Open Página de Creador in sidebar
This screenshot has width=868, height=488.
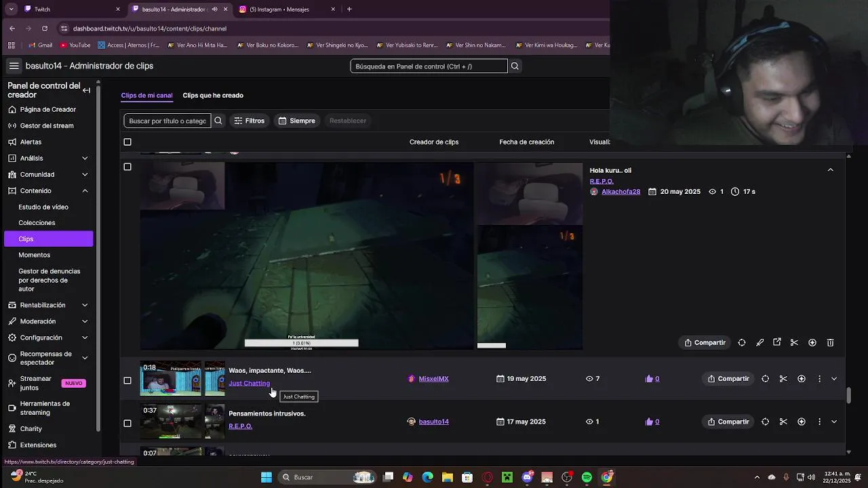click(x=47, y=109)
